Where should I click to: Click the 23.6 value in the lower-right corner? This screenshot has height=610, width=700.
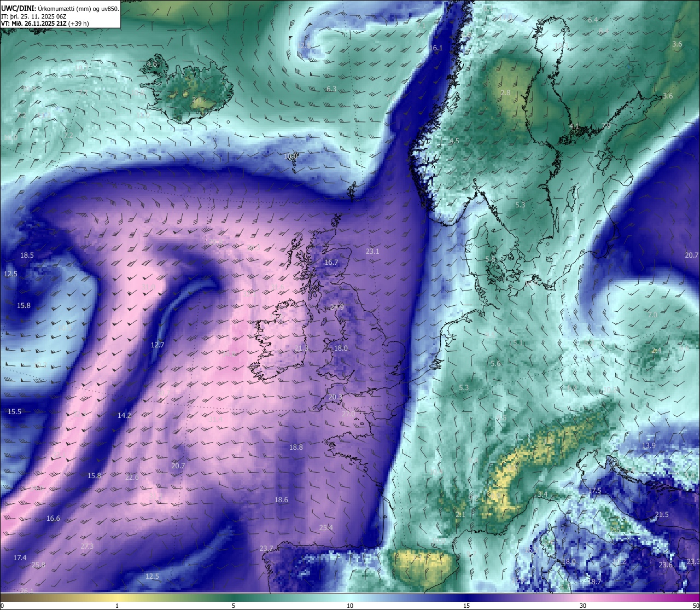[666, 565]
